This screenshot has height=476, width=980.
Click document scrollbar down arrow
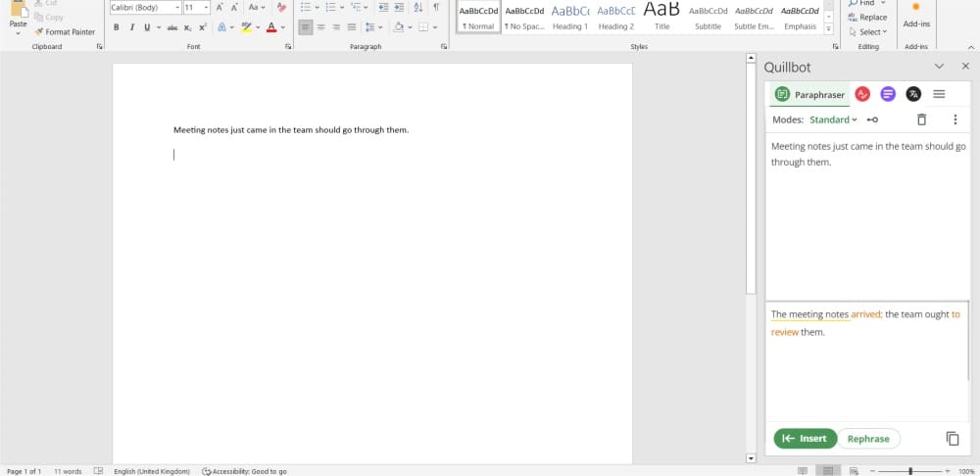click(752, 458)
